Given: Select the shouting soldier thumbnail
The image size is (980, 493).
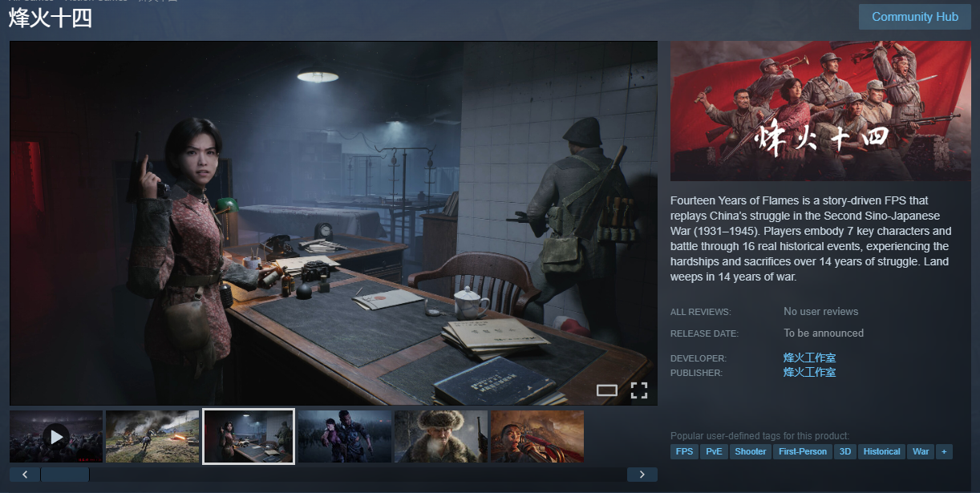Looking at the screenshot, I should [537, 437].
